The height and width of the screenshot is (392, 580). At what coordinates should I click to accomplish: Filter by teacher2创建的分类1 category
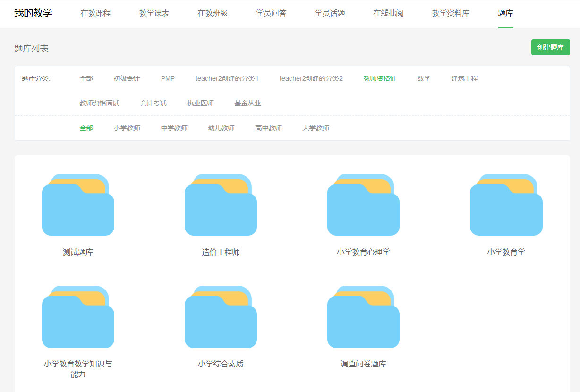tap(227, 78)
